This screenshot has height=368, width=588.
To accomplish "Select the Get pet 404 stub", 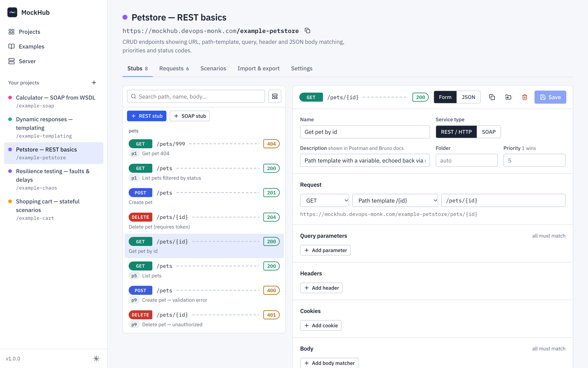I will [x=204, y=148].
